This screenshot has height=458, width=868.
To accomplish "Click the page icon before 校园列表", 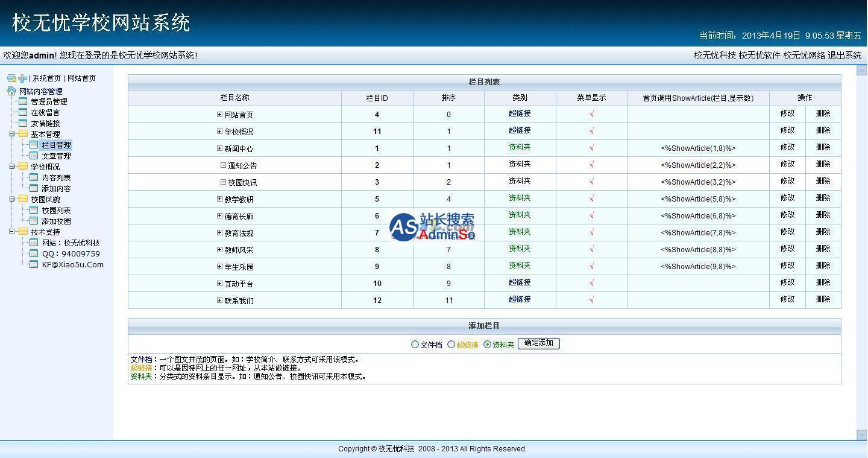I will [34, 210].
